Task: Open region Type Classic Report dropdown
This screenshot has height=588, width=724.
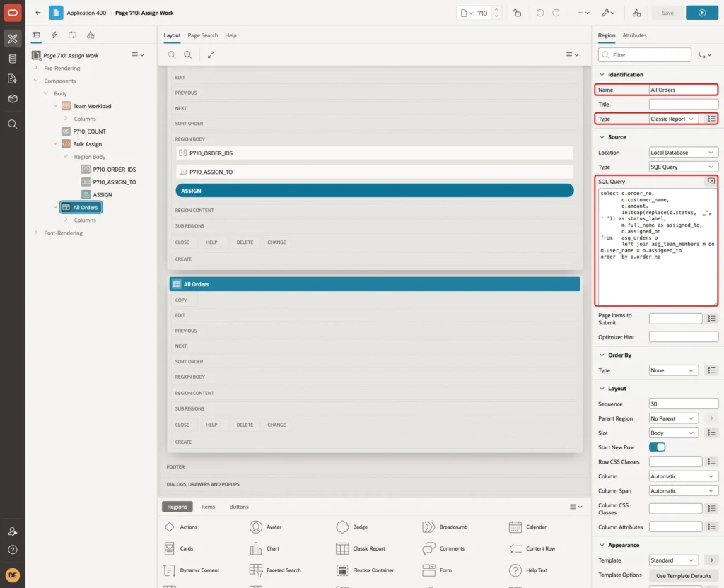Action: (x=673, y=119)
